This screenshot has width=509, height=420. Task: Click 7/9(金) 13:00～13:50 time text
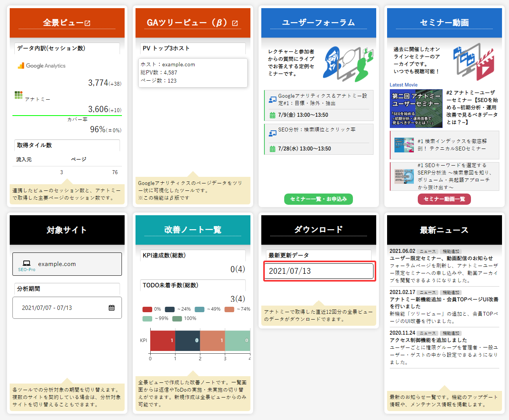[x=303, y=115]
